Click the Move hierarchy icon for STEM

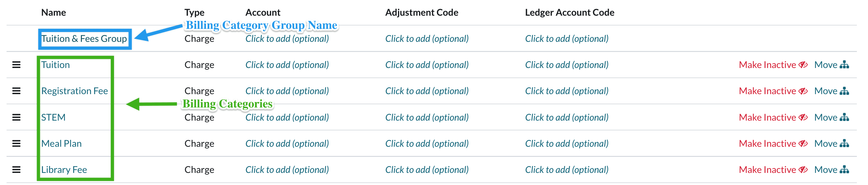coord(844,117)
